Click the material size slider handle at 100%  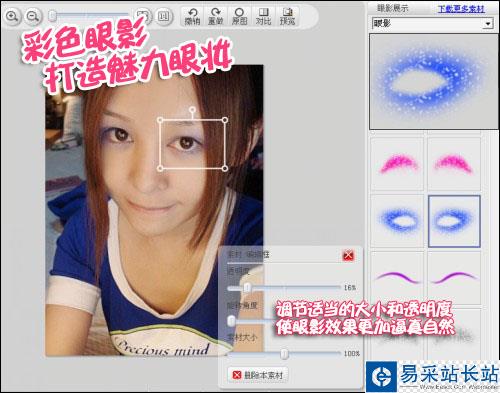[x=284, y=354]
